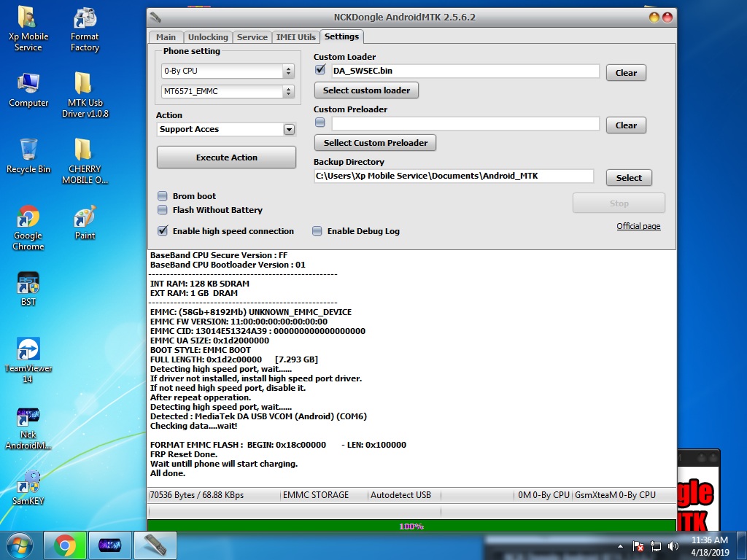Enable the Brom boot checkbox
747x560 pixels.
click(163, 195)
